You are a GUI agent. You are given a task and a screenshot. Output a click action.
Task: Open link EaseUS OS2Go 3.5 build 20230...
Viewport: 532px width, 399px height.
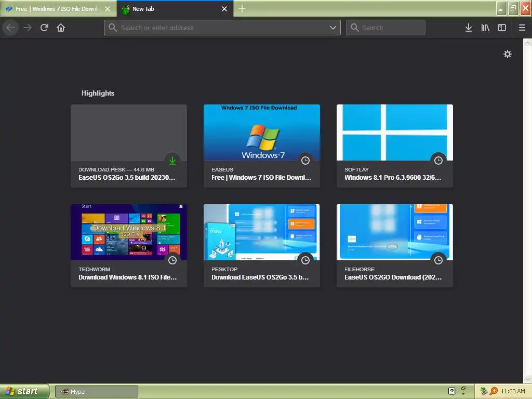(x=127, y=178)
